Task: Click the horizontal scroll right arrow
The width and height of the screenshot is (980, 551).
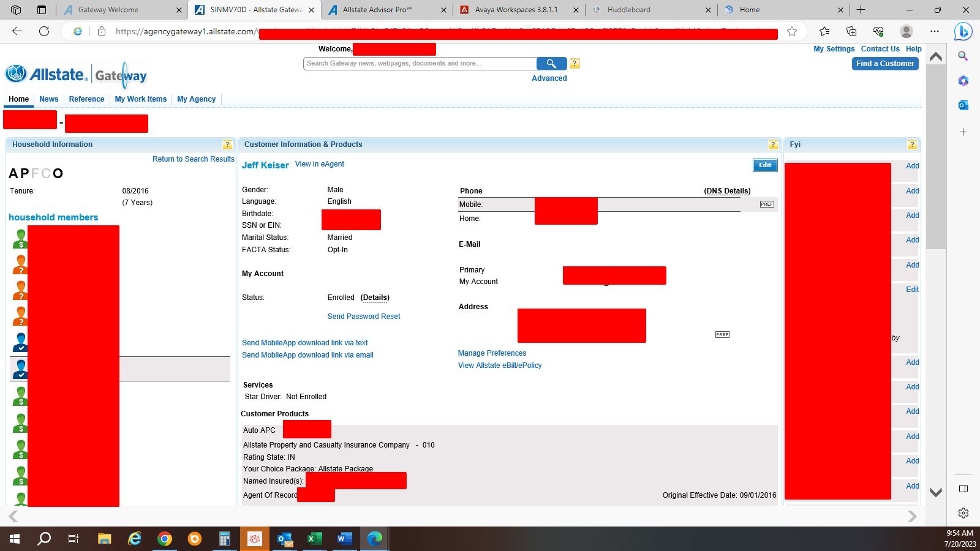Action: [912, 517]
